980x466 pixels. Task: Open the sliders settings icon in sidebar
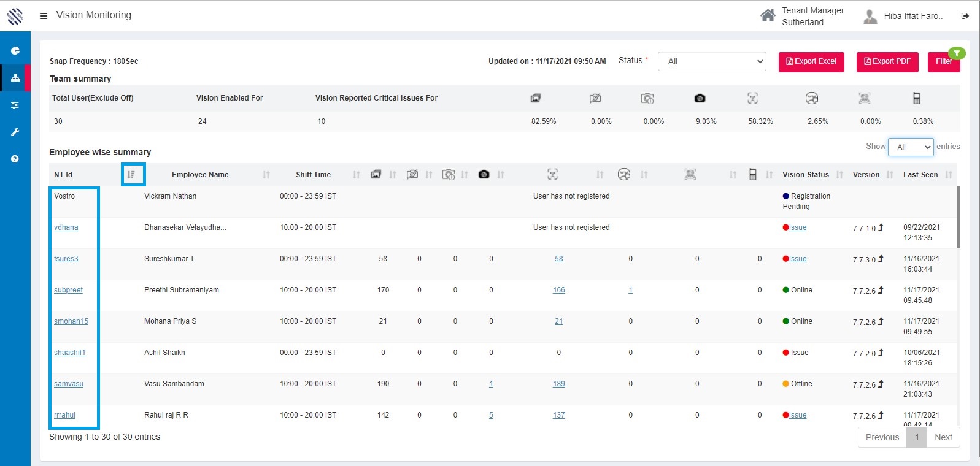tap(15, 105)
